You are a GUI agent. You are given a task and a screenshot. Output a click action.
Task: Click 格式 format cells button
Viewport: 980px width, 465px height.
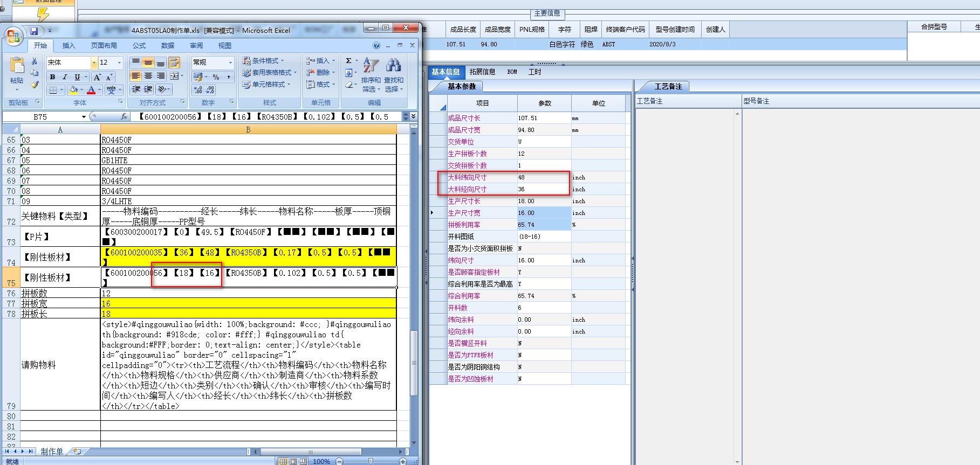pos(320,85)
